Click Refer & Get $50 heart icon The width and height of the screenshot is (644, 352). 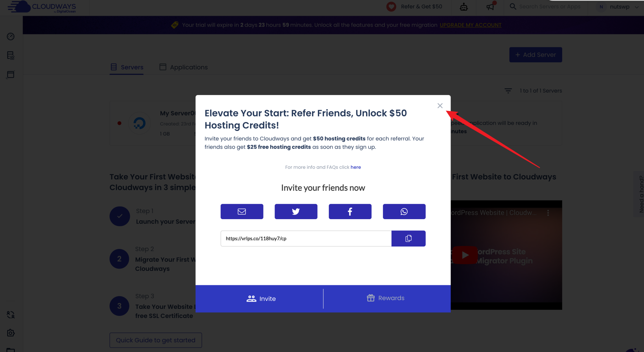pos(391,7)
